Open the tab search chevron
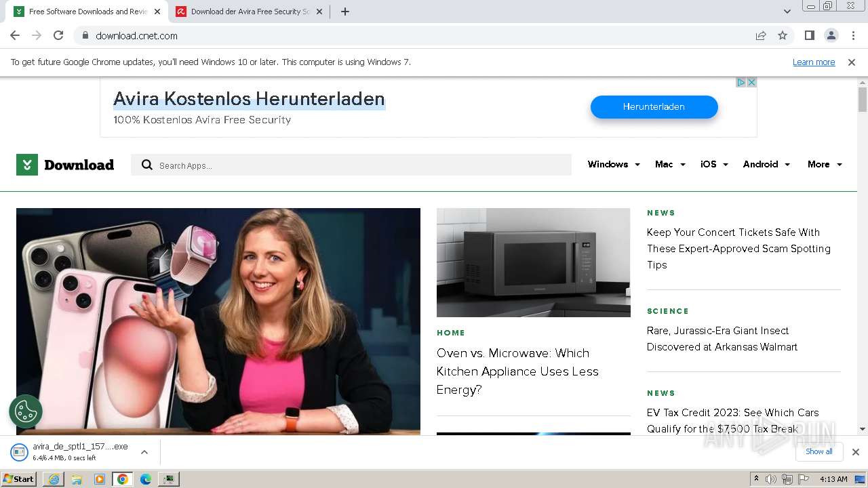Viewport: 868px width, 488px height. (787, 12)
